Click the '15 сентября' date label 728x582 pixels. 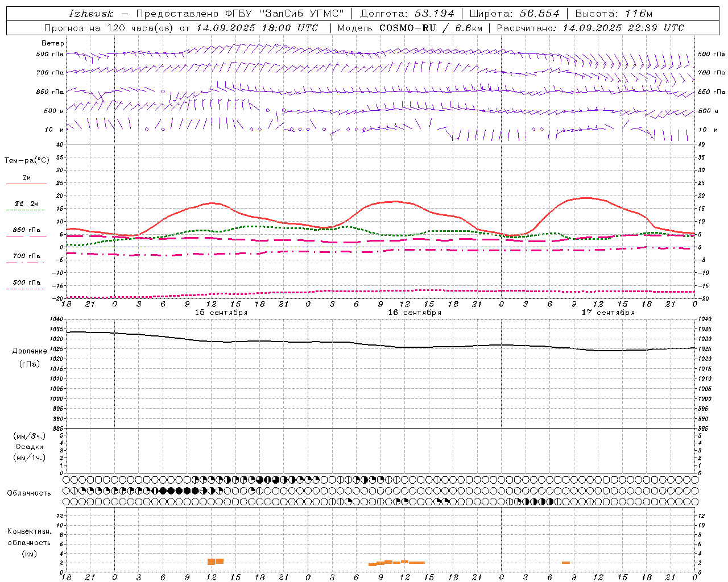221,313
